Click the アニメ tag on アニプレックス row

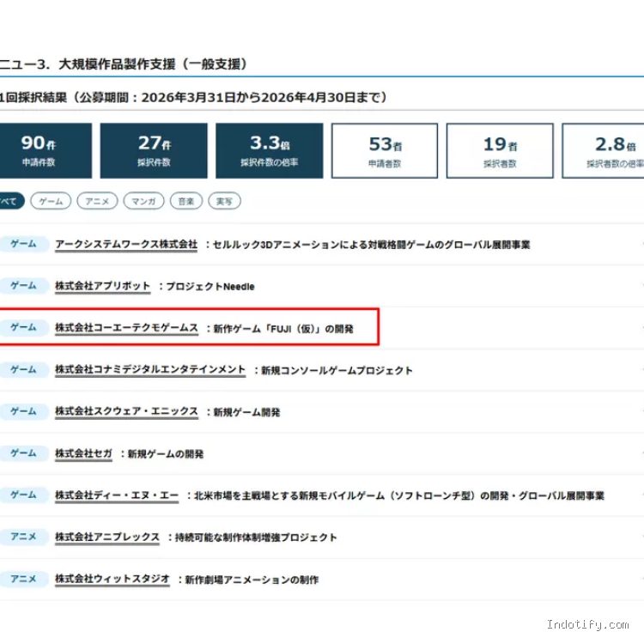(23, 537)
